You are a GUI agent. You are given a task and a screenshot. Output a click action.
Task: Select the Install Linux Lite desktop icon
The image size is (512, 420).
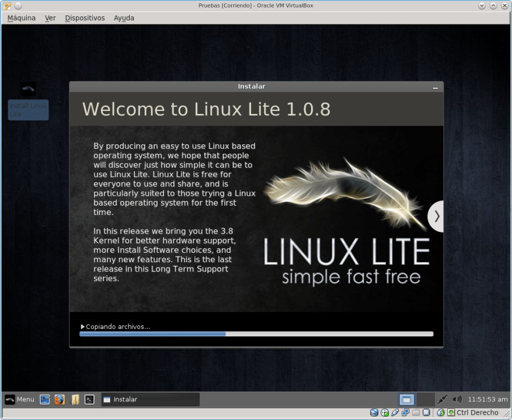tap(27, 99)
